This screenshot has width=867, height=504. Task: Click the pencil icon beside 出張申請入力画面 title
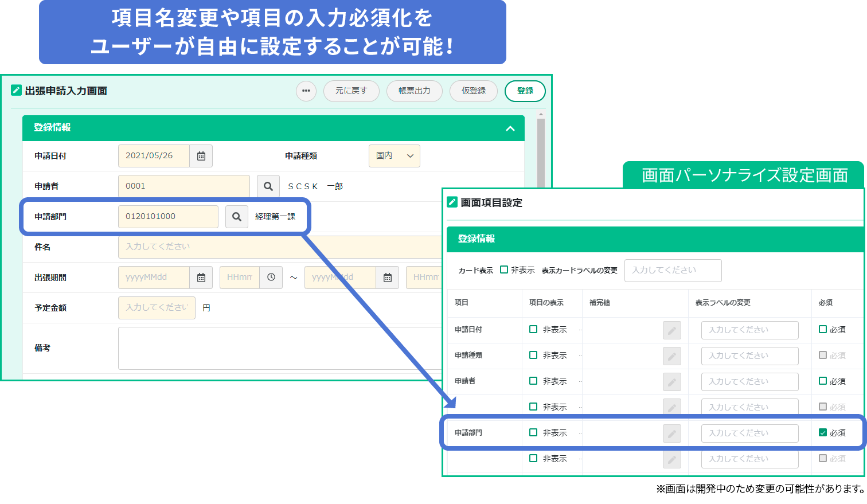pyautogui.click(x=17, y=90)
